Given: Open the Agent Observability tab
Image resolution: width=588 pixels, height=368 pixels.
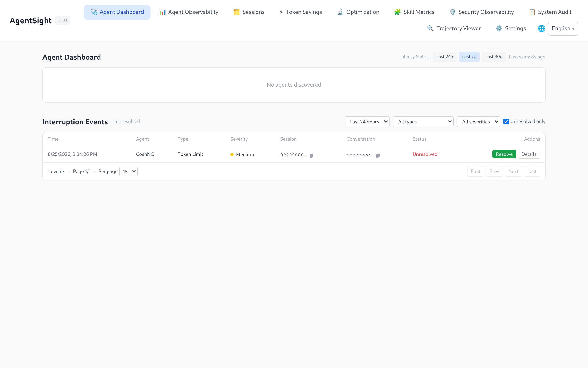Looking at the screenshot, I should (189, 12).
